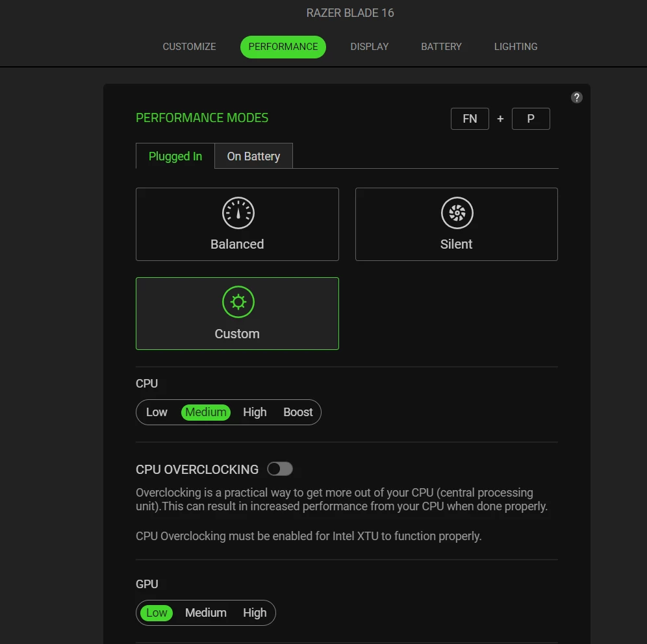Open the question mark help icon

click(576, 97)
